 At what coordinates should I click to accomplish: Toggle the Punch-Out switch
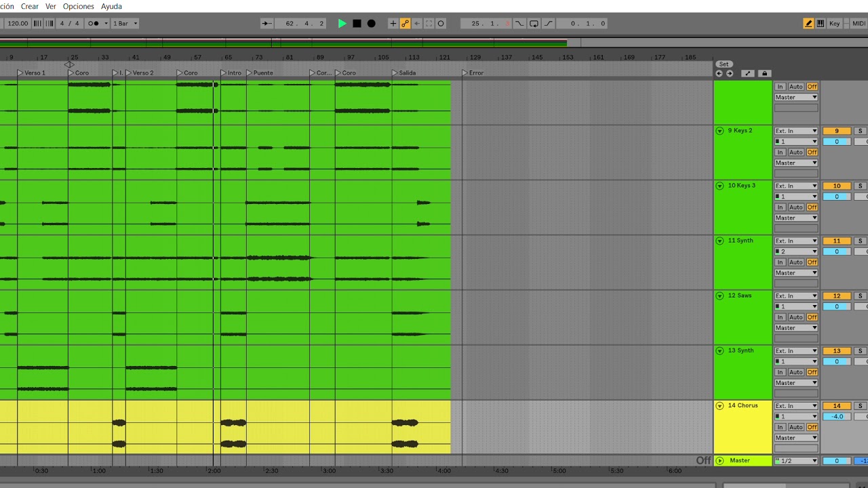(x=548, y=23)
